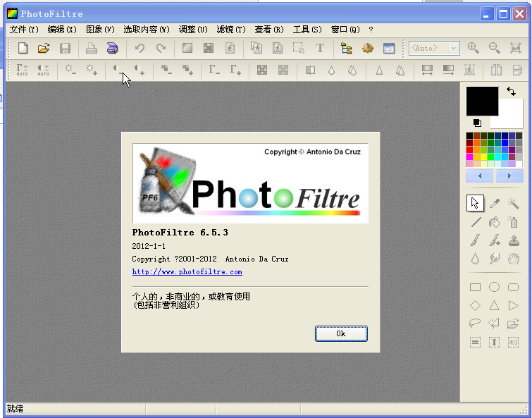This screenshot has height=418, width=532.
Task: Click the auto contrast icon
Action: [43, 70]
